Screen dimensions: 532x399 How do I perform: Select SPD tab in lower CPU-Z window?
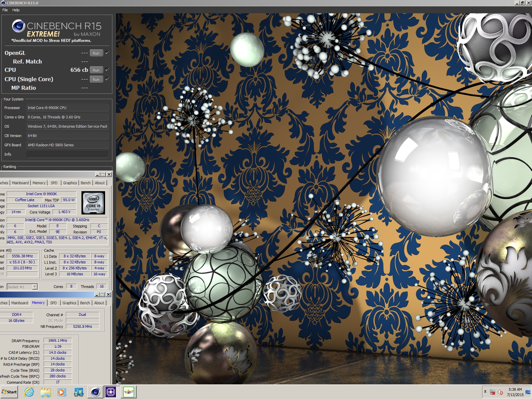[x=54, y=303]
